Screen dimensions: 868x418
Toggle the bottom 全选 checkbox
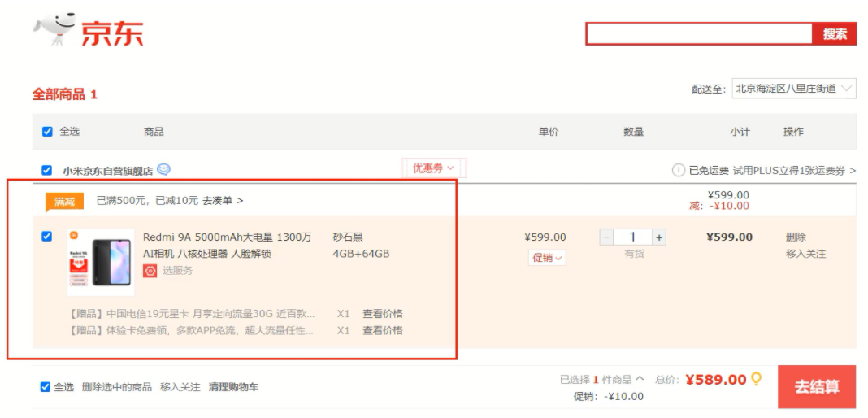click(x=46, y=387)
